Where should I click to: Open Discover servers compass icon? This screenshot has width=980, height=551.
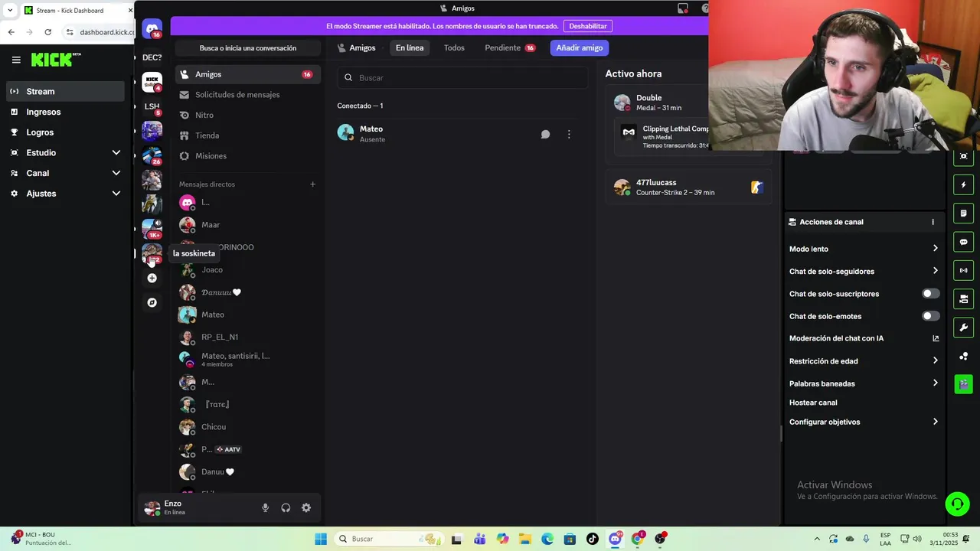pyautogui.click(x=152, y=302)
